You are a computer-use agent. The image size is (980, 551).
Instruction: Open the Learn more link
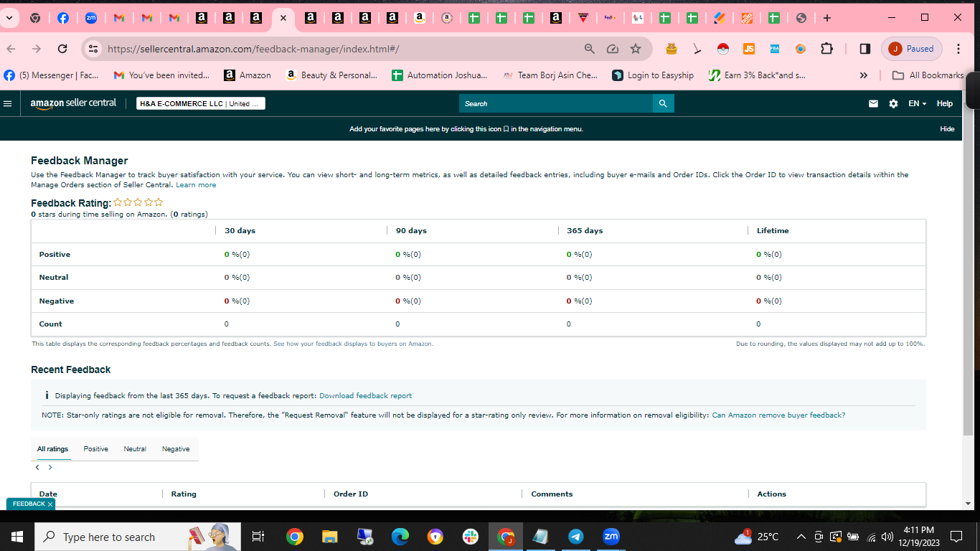tap(196, 185)
